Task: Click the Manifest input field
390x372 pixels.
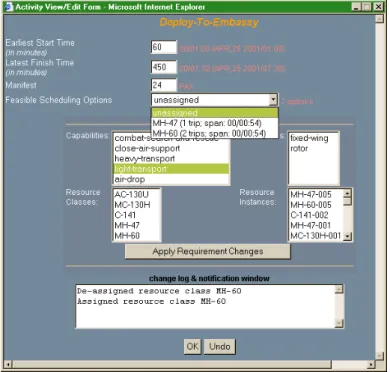Action: click(x=164, y=85)
